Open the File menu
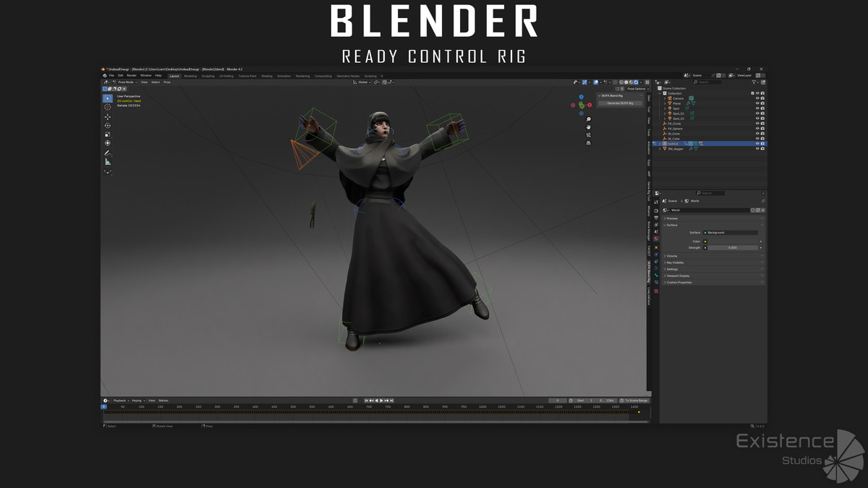 pyautogui.click(x=111, y=75)
